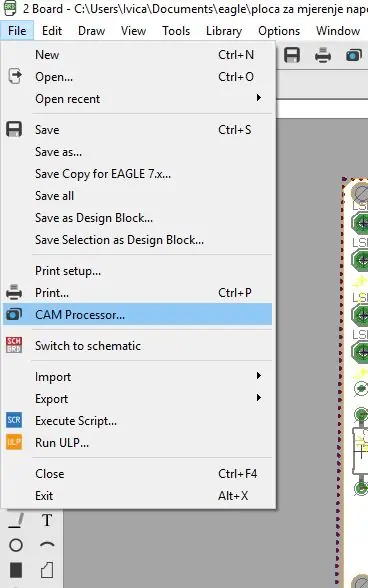368x588 pixels.
Task: Select the Polygon tool
Action: click(47, 570)
